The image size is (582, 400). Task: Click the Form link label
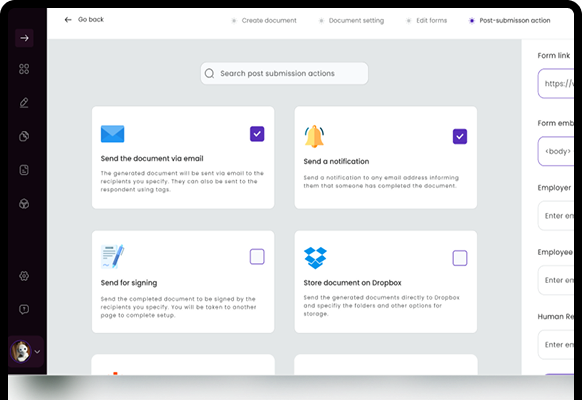(553, 56)
